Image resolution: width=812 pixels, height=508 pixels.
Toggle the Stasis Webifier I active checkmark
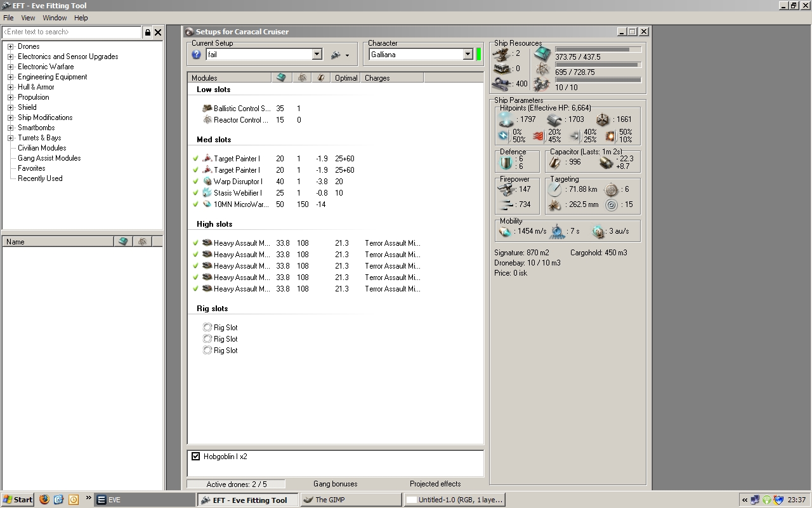(x=195, y=193)
